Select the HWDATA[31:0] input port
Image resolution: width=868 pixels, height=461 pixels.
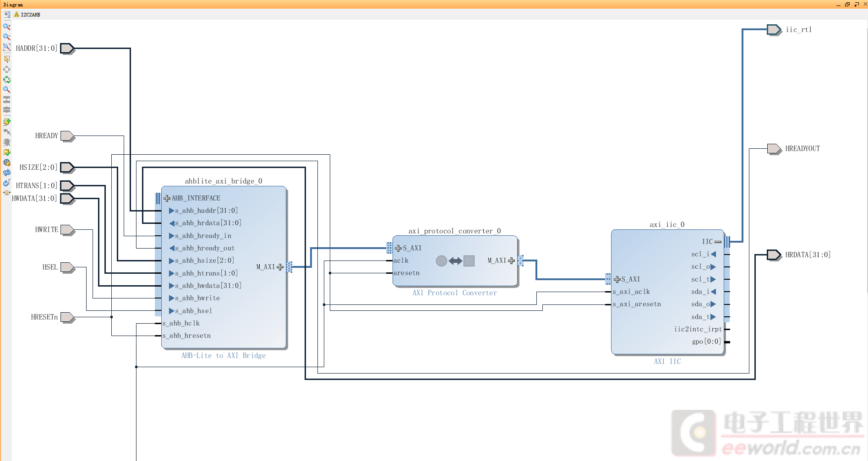67,199
